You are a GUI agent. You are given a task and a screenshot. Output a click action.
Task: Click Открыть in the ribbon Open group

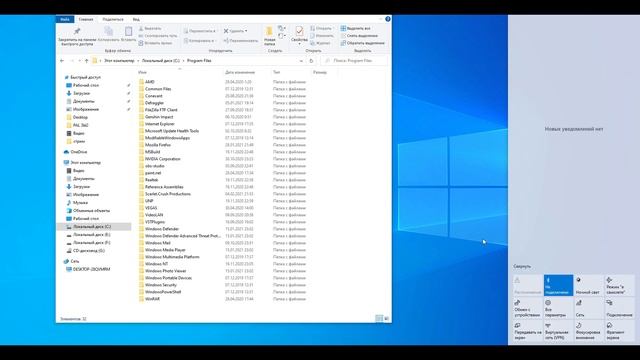(322, 29)
